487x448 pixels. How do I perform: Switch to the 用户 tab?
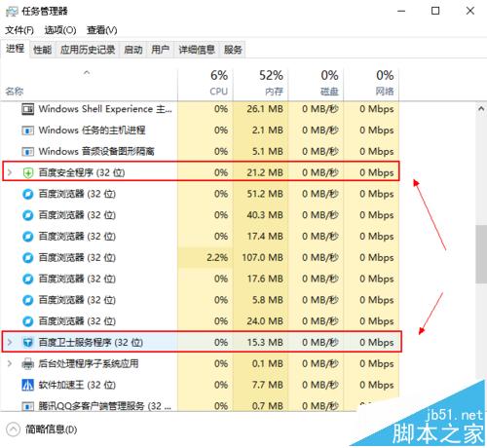point(160,50)
